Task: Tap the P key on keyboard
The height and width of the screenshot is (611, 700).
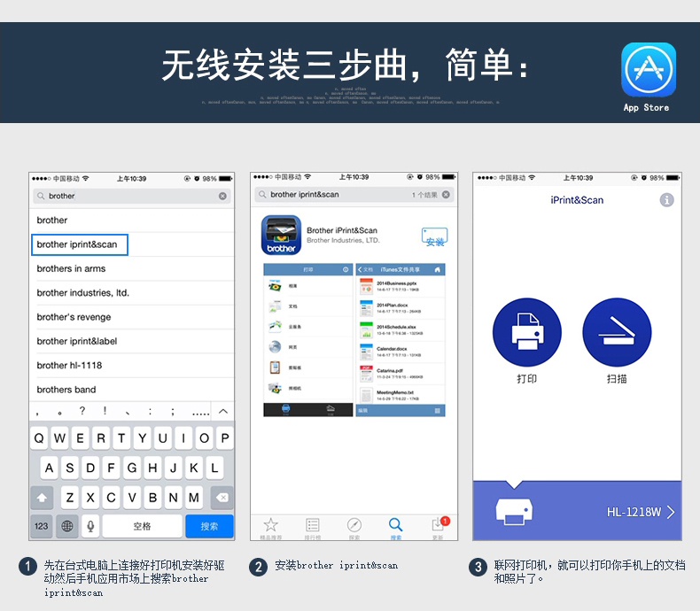Action: tap(225, 438)
